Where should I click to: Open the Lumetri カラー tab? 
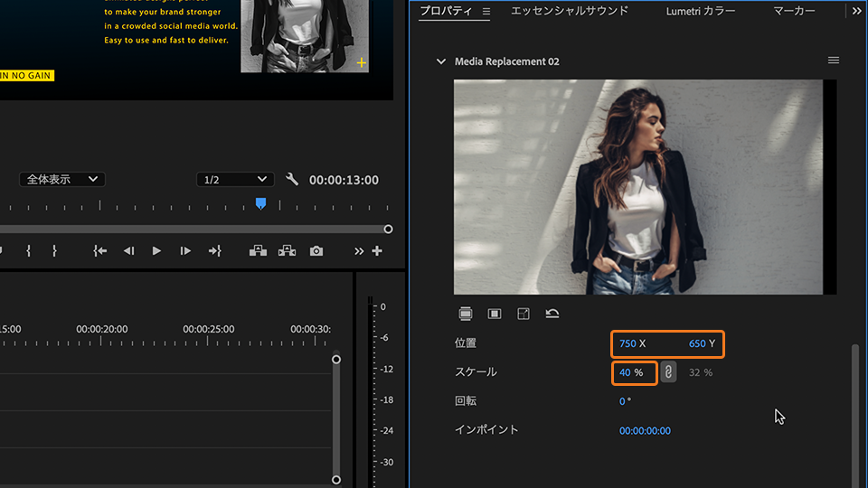pos(700,11)
